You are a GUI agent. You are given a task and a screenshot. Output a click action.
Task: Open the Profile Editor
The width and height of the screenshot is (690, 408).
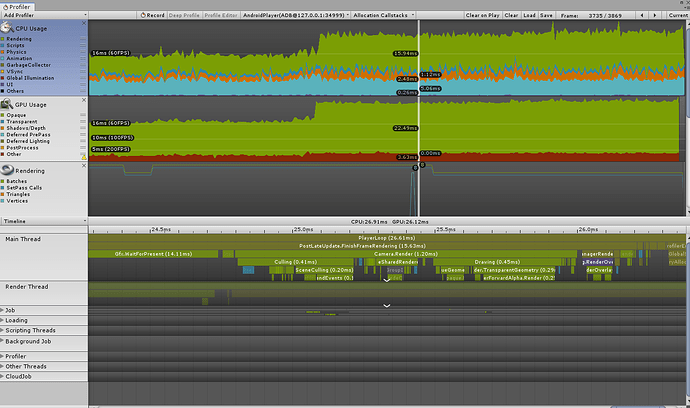tap(221, 15)
